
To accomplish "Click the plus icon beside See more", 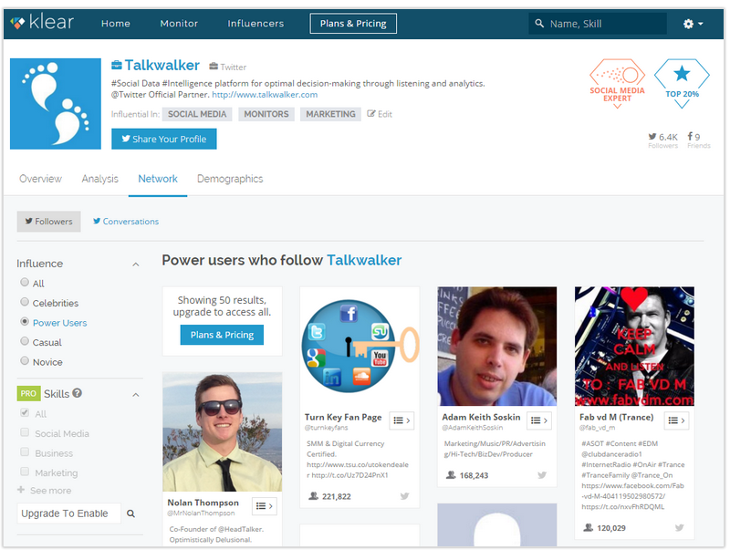I will coord(21,490).
